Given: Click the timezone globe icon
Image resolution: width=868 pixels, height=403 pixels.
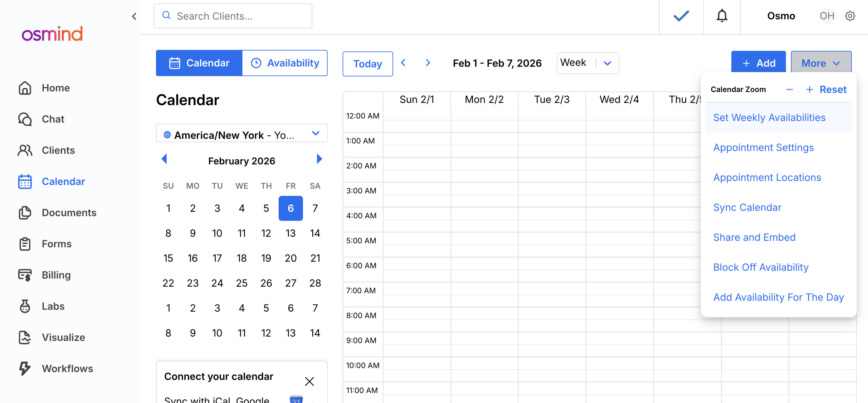Looking at the screenshot, I should click(x=167, y=135).
